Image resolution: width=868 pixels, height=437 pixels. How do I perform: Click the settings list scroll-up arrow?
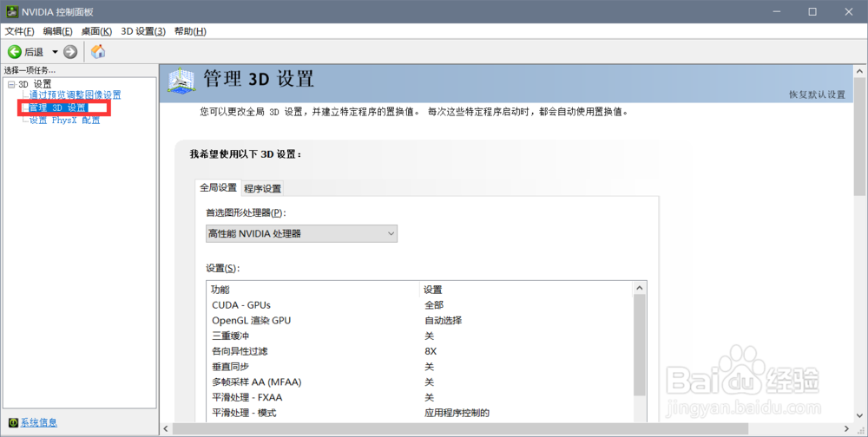click(640, 288)
